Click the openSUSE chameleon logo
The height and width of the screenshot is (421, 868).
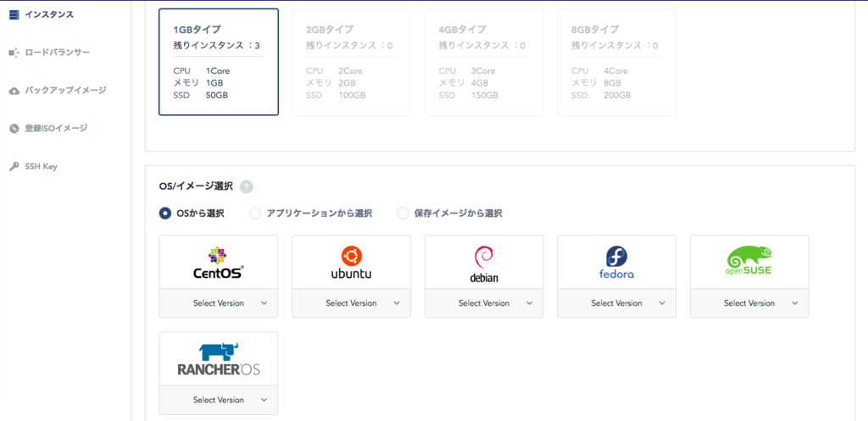pos(749,261)
